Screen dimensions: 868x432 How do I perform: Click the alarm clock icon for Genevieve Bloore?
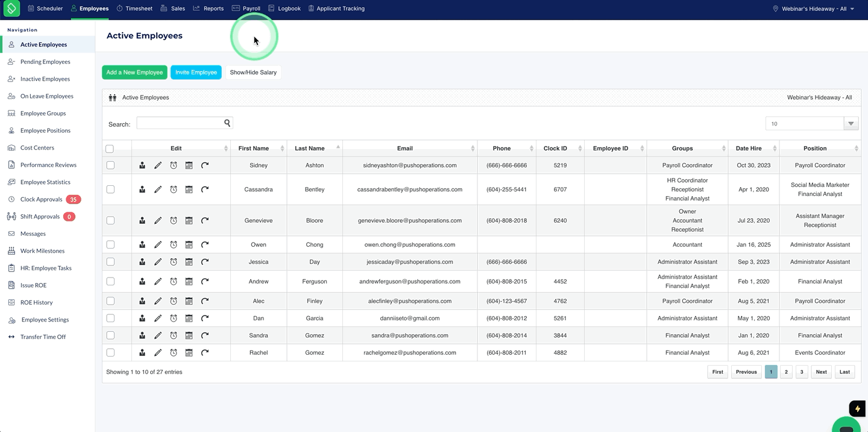coord(174,221)
